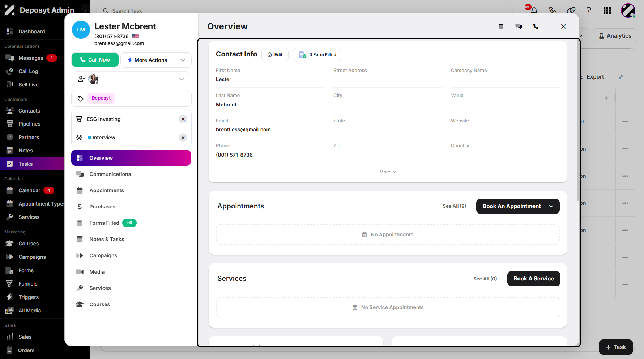
Task: Expand the More Actions dropdown
Action: 156,60
